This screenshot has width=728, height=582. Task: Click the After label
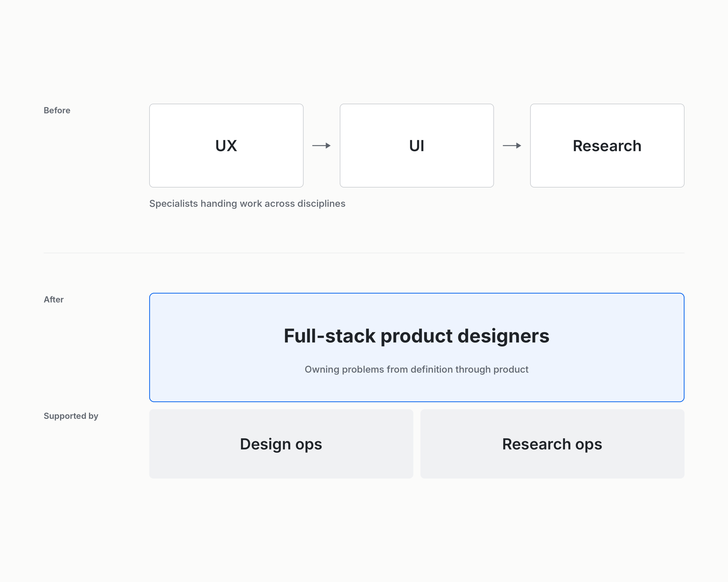click(x=54, y=299)
